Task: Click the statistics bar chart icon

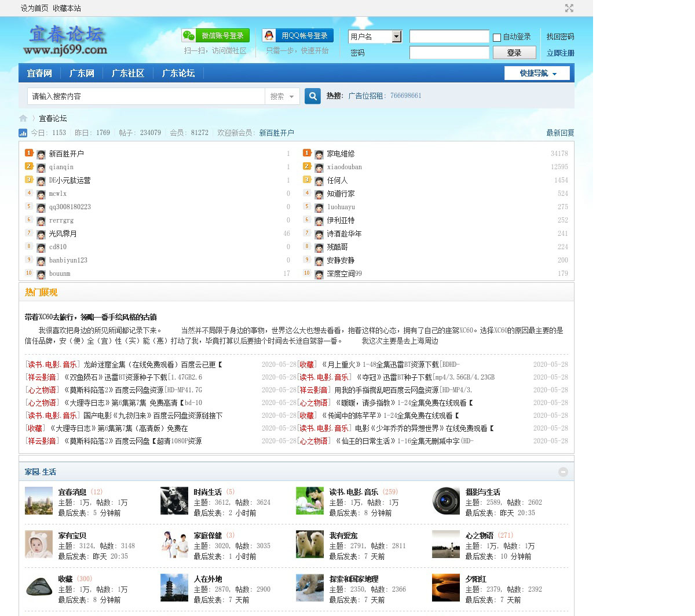Action: [x=23, y=133]
